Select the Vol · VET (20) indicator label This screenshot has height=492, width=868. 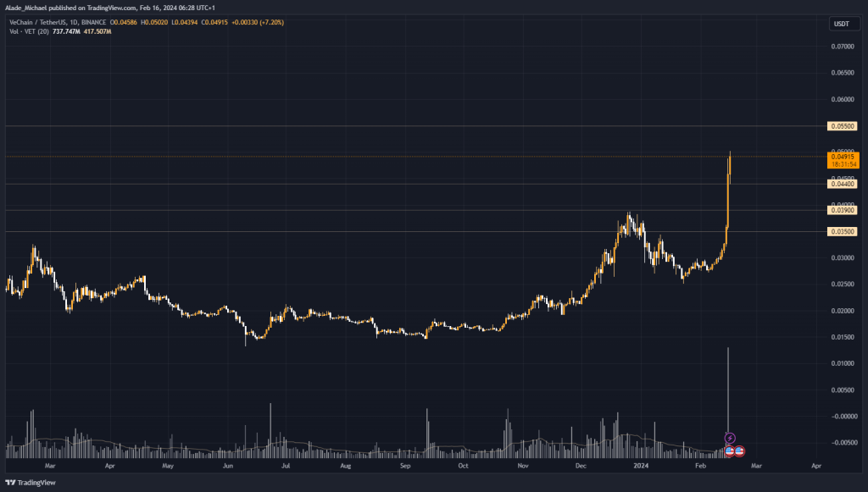[x=29, y=31]
